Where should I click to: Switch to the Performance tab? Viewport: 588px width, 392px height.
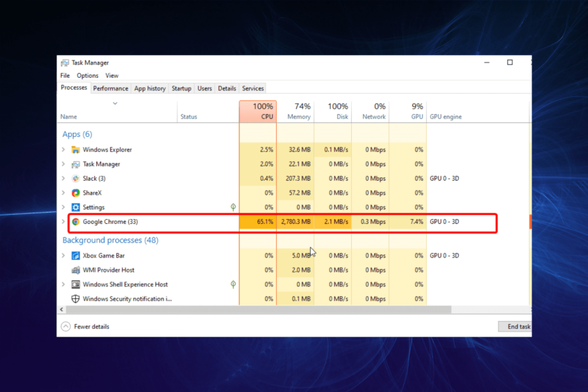click(111, 88)
